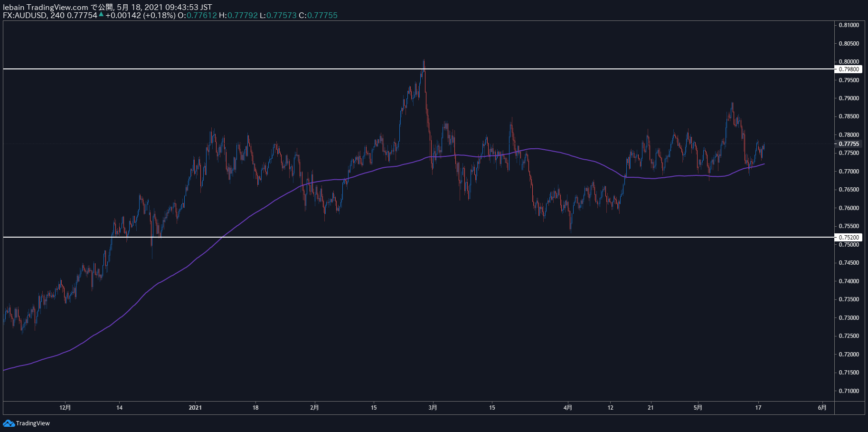The height and width of the screenshot is (432, 868).
Task: Open the TradingView brand text link
Action: tap(33, 423)
